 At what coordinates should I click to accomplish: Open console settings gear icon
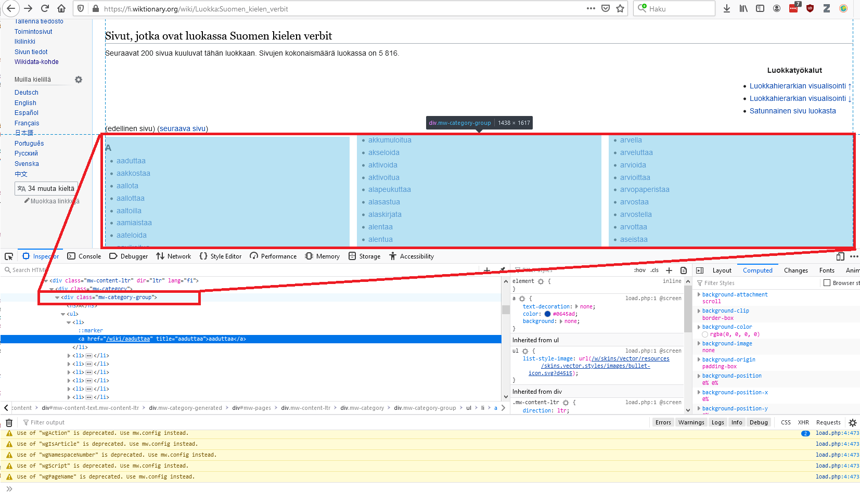click(x=852, y=423)
